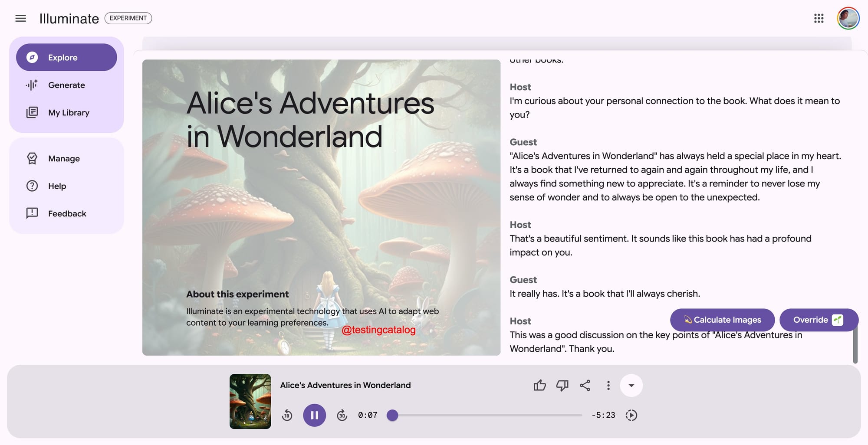This screenshot has height=445, width=868.
Task: Open the Generate section
Action: pyautogui.click(x=66, y=85)
